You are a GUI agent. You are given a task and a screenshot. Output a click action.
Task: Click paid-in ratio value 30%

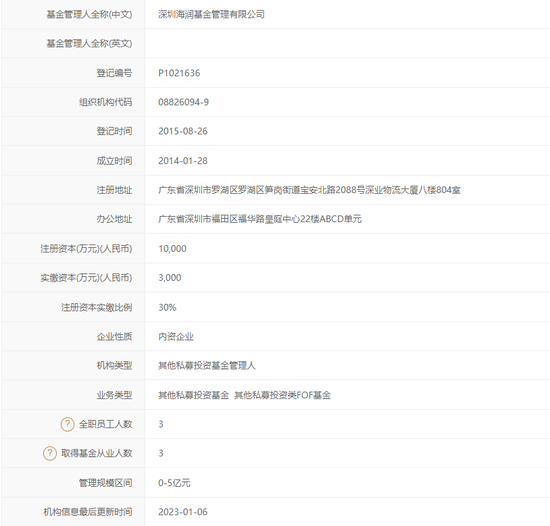(167, 308)
